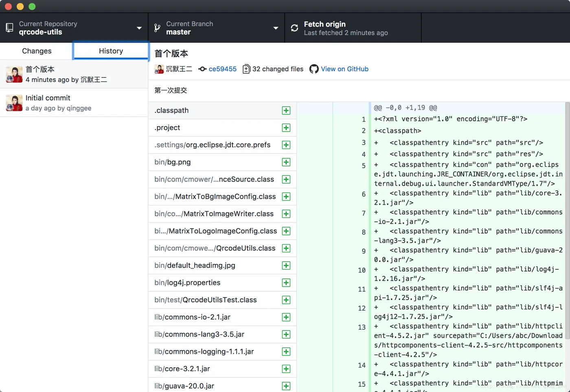570x392 pixels.
Task: Click the branch icon beside master
Action: (157, 28)
